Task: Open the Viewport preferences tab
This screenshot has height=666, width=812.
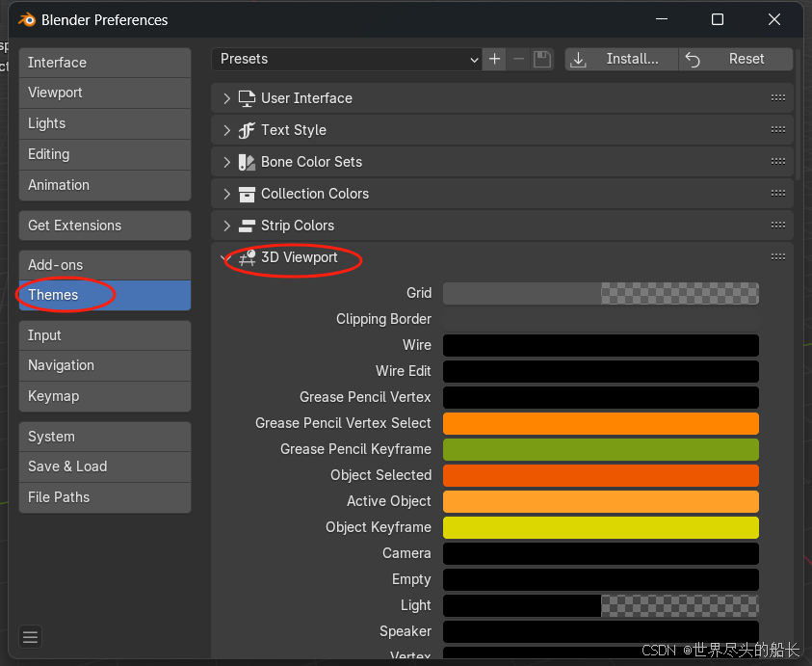Action: [x=105, y=93]
